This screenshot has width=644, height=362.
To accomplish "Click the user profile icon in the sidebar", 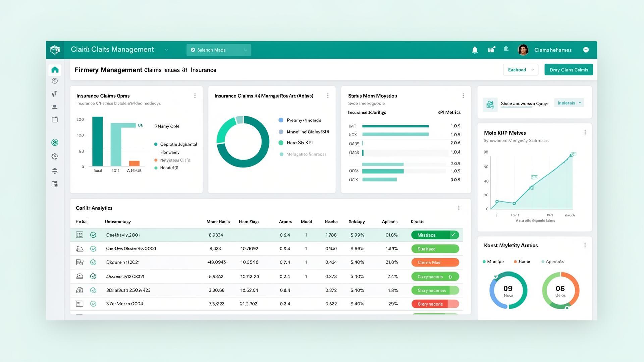I will 54,107.
